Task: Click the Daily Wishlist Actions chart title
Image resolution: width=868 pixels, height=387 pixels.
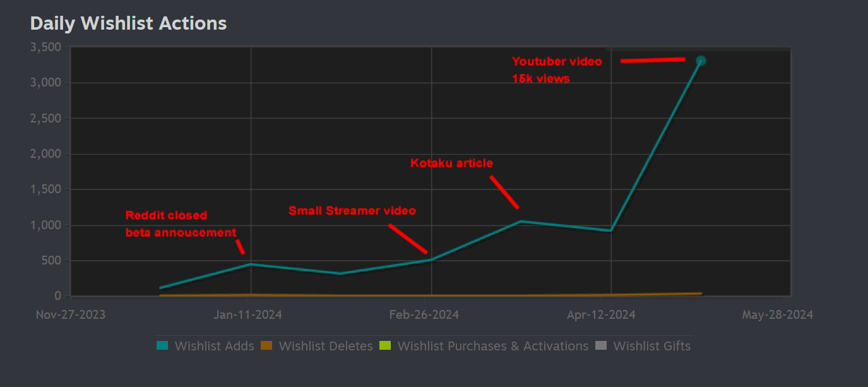Action: click(128, 23)
